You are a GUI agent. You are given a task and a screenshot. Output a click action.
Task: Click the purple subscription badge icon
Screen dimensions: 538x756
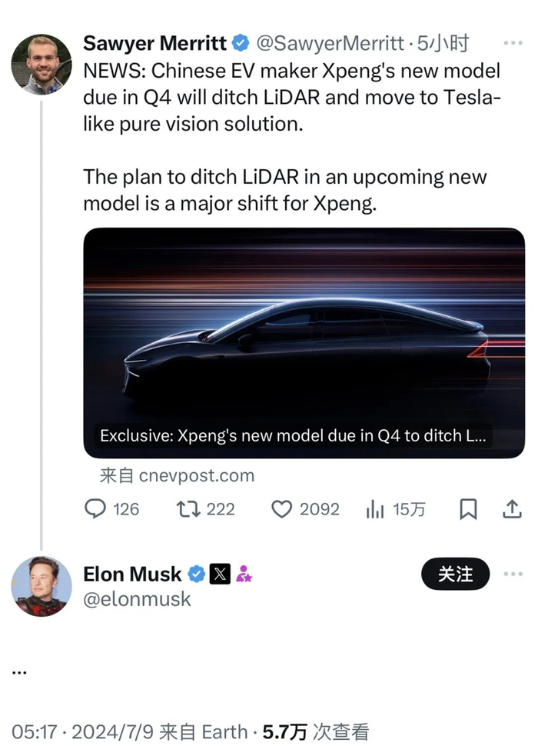click(244, 574)
